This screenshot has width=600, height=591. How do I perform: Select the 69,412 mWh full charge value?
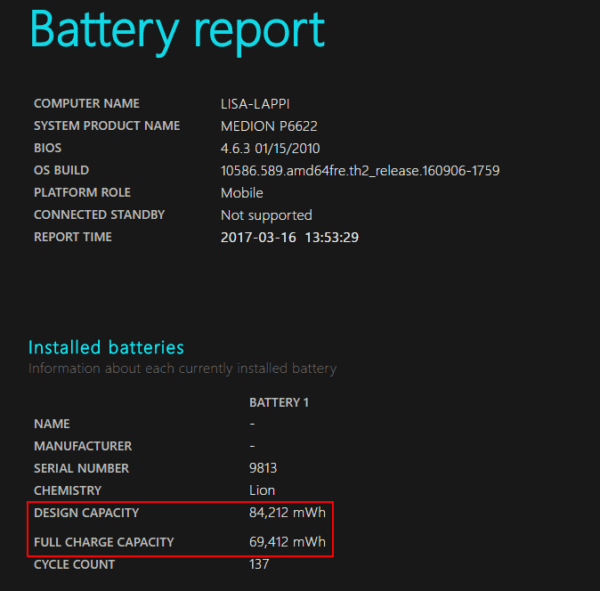287,542
